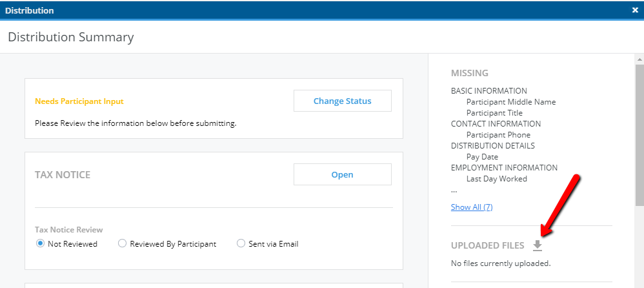Click the UPLOADED FILES heading
This screenshot has width=644, height=288.
pyautogui.click(x=488, y=245)
